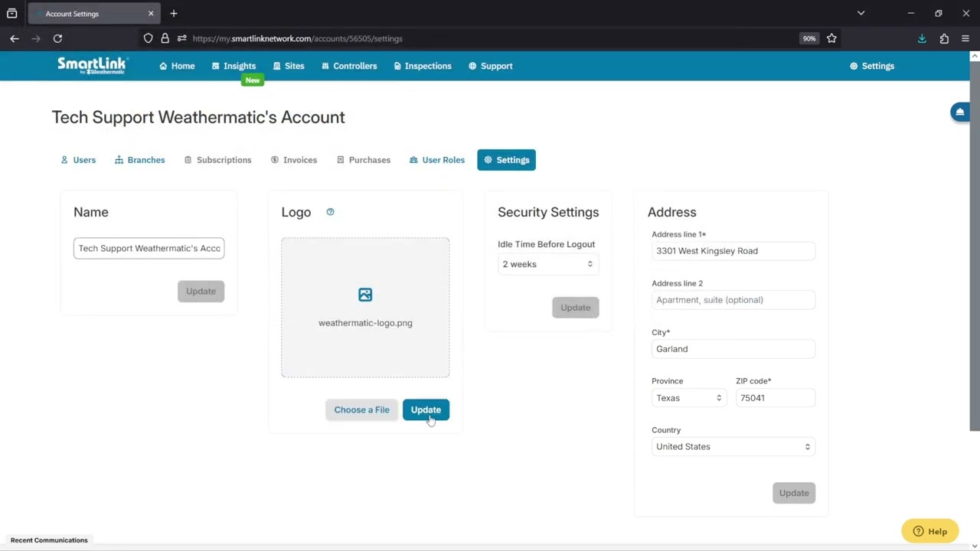This screenshot has height=551, width=980.
Task: Switch to the Invoices tab
Action: (294, 160)
